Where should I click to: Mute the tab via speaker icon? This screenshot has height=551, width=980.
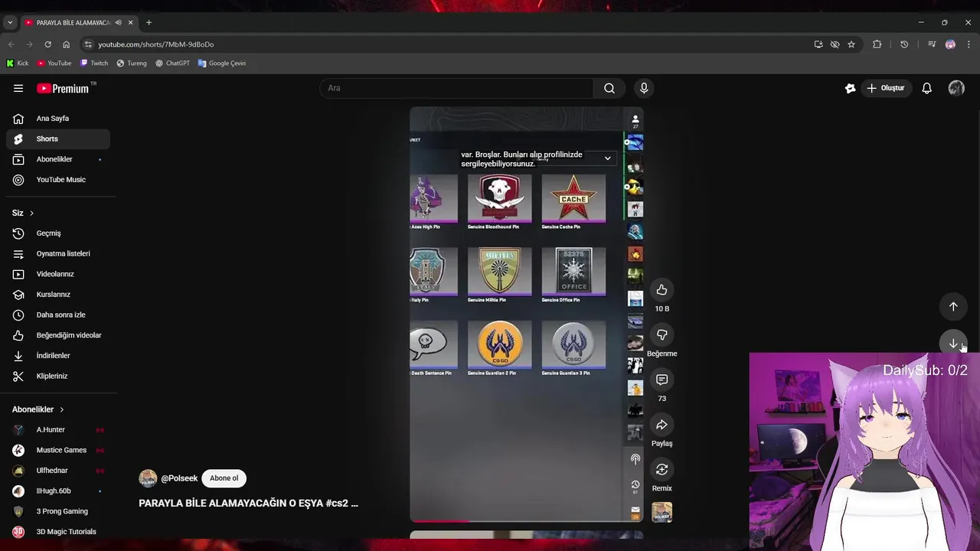tap(118, 23)
